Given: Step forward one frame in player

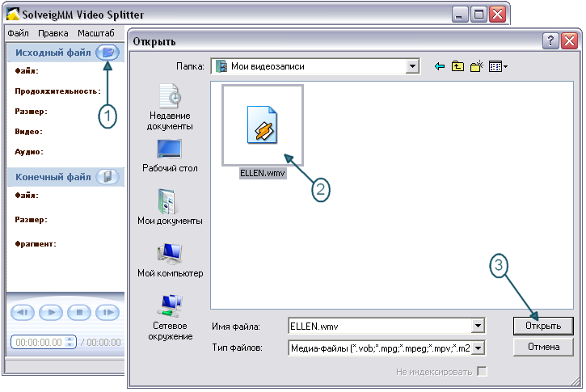Looking at the screenshot, I should (x=108, y=313).
